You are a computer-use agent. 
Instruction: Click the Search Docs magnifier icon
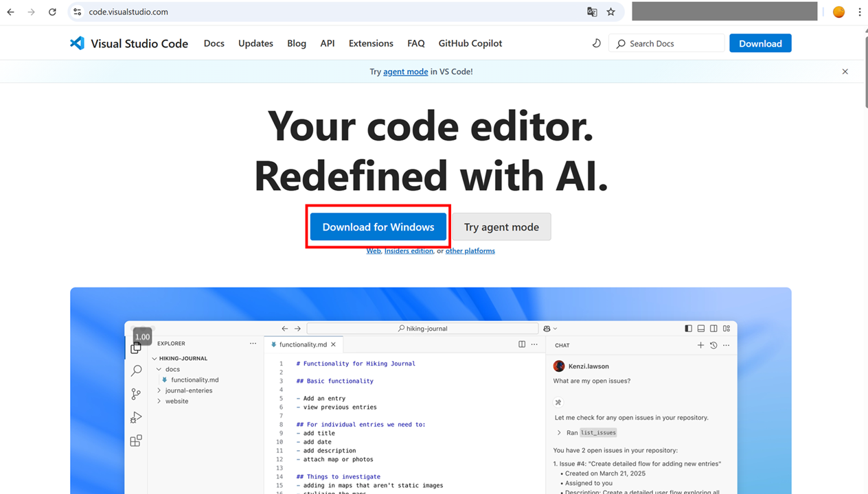pos(621,43)
